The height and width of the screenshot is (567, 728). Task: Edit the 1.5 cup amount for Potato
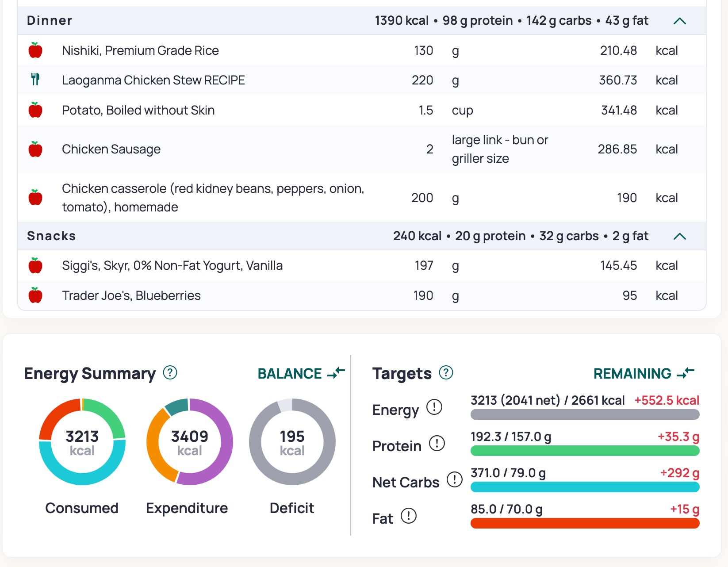pyautogui.click(x=425, y=110)
